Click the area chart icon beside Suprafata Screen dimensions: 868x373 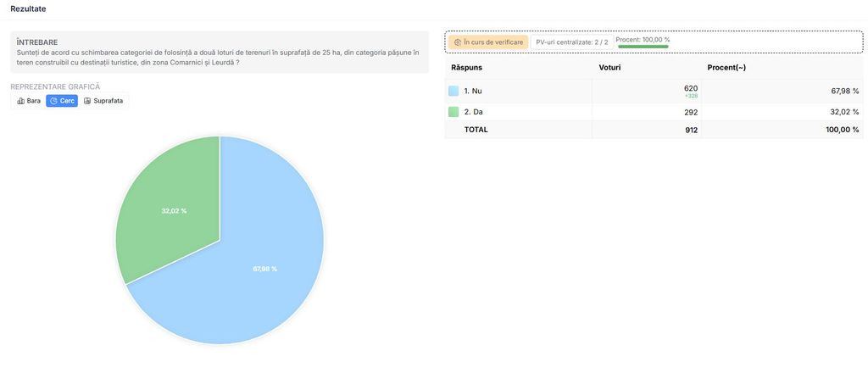click(87, 101)
